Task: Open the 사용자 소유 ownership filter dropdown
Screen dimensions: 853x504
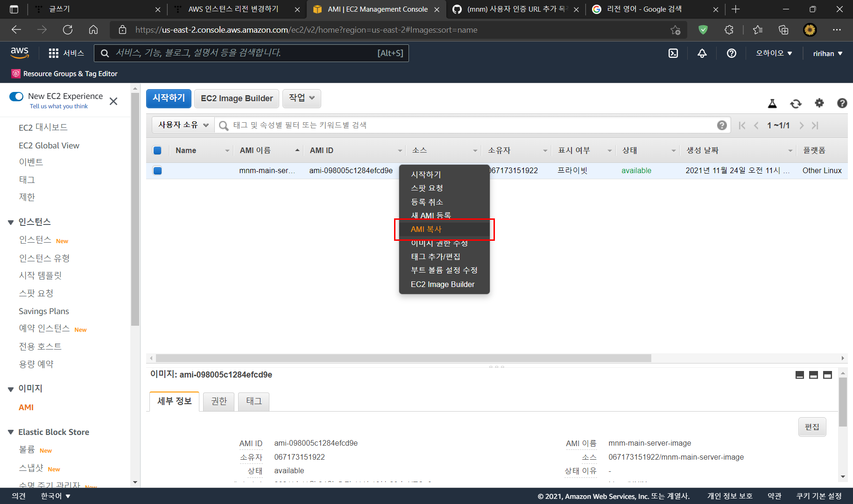Action: coord(183,125)
